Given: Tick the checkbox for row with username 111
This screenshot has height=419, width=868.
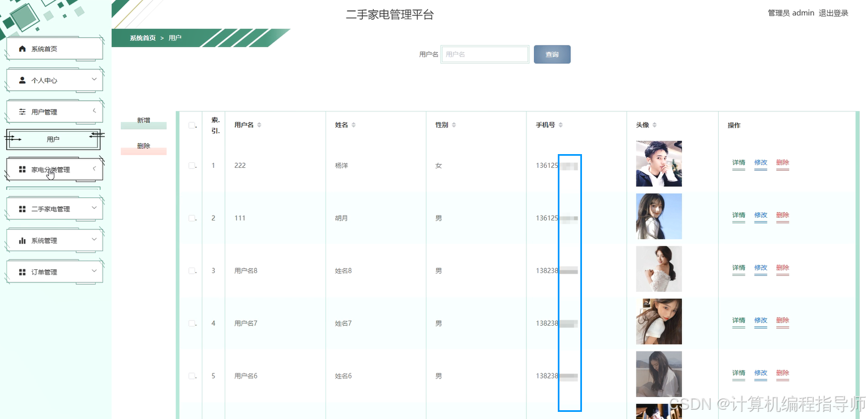Looking at the screenshot, I should click(192, 218).
